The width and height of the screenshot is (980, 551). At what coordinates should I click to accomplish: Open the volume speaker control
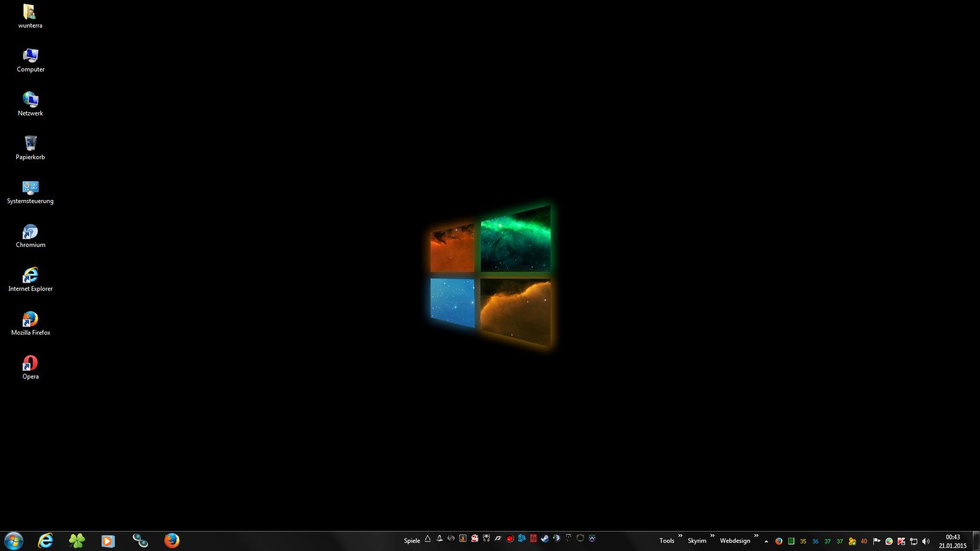pyautogui.click(x=926, y=541)
